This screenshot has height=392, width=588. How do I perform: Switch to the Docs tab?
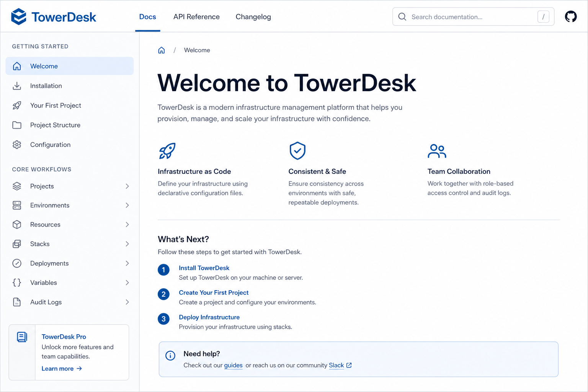tap(147, 17)
